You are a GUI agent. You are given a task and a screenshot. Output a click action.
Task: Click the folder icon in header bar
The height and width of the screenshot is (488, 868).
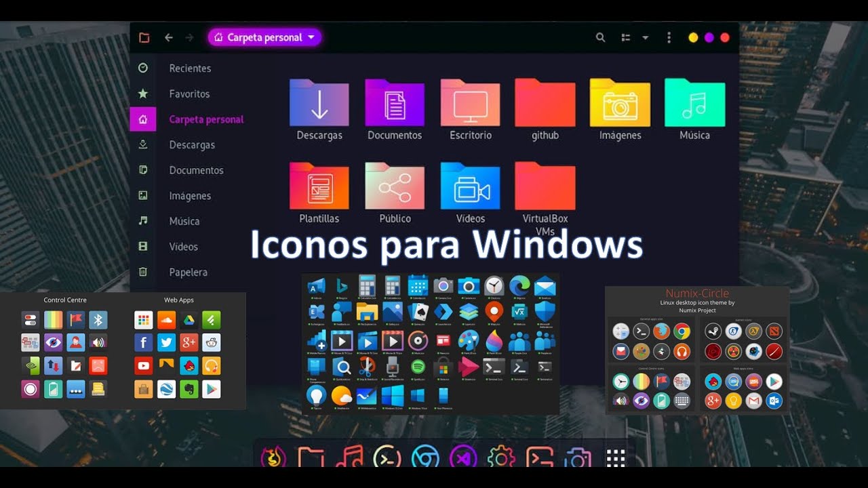tap(144, 38)
